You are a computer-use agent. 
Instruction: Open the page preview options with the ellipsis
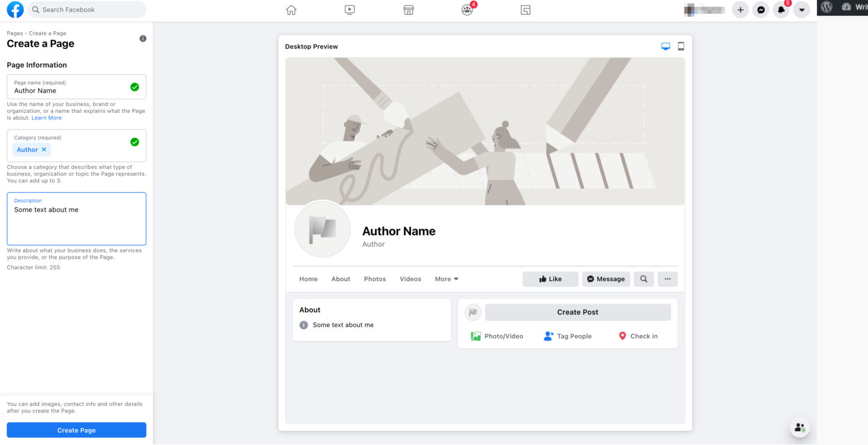click(667, 279)
